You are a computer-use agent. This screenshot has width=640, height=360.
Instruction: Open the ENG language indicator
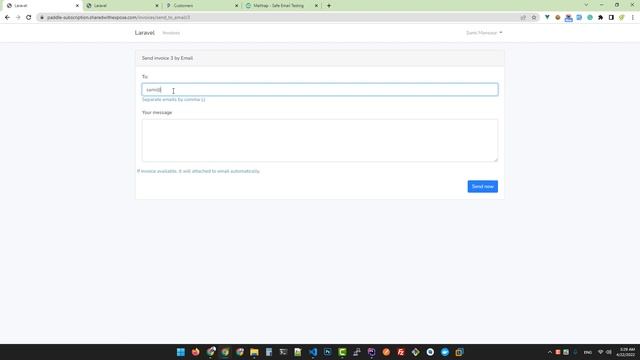click(x=588, y=352)
